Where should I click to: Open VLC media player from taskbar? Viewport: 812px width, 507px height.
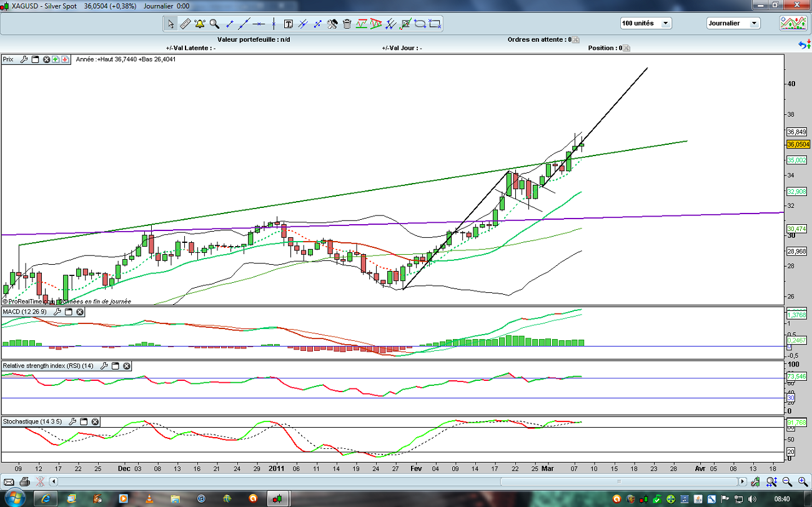pos(149,498)
